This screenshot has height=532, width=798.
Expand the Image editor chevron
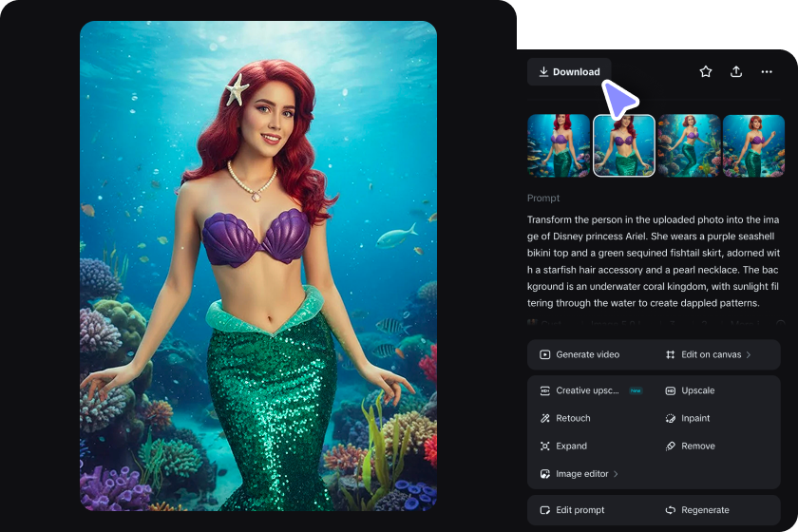(616, 474)
